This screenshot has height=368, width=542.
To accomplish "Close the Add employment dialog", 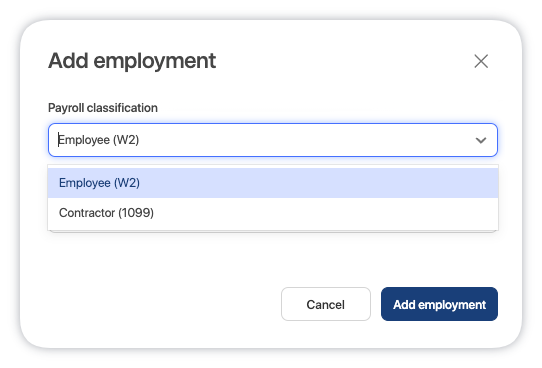I will point(481,62).
